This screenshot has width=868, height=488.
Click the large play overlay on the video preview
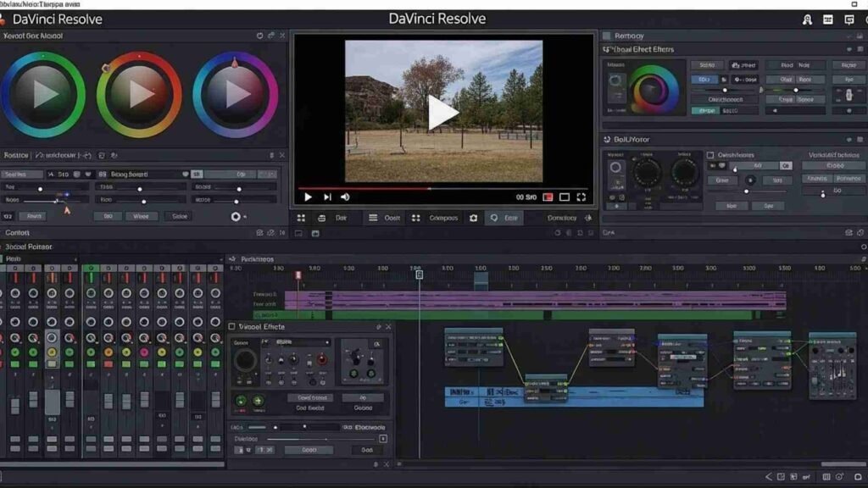click(442, 113)
